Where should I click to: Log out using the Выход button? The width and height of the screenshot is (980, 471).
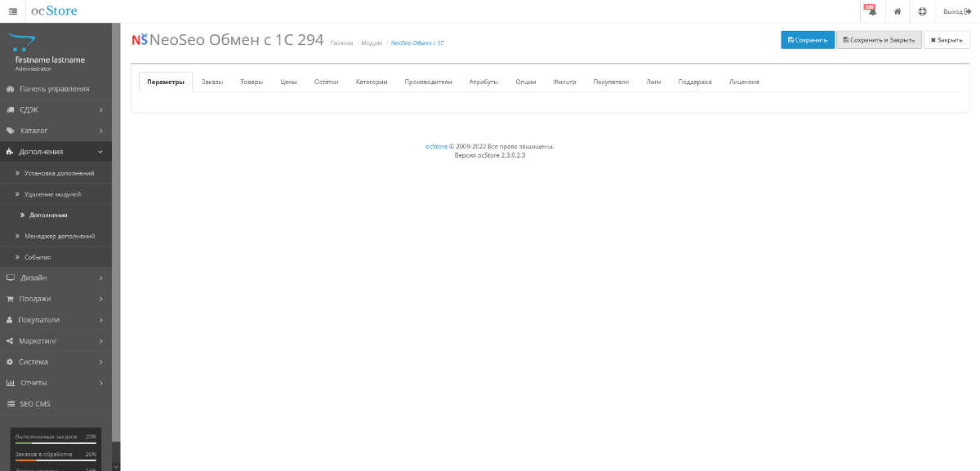[956, 11]
